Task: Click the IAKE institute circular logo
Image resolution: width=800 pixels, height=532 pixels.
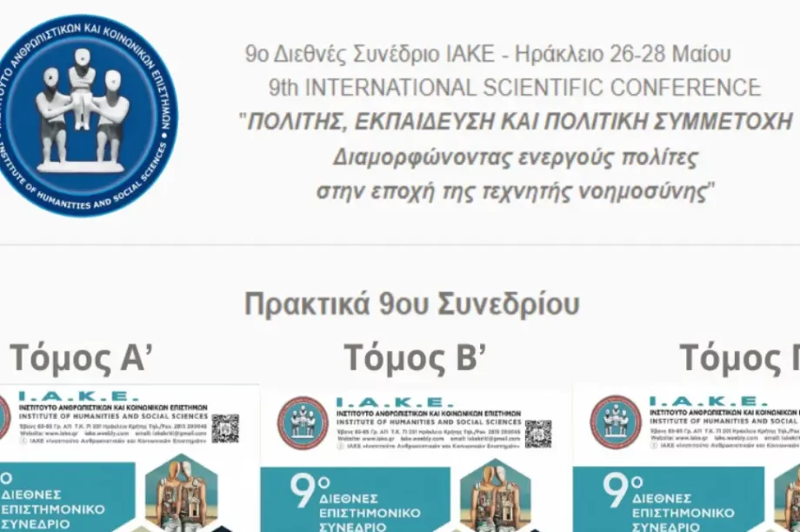Action: (x=83, y=116)
